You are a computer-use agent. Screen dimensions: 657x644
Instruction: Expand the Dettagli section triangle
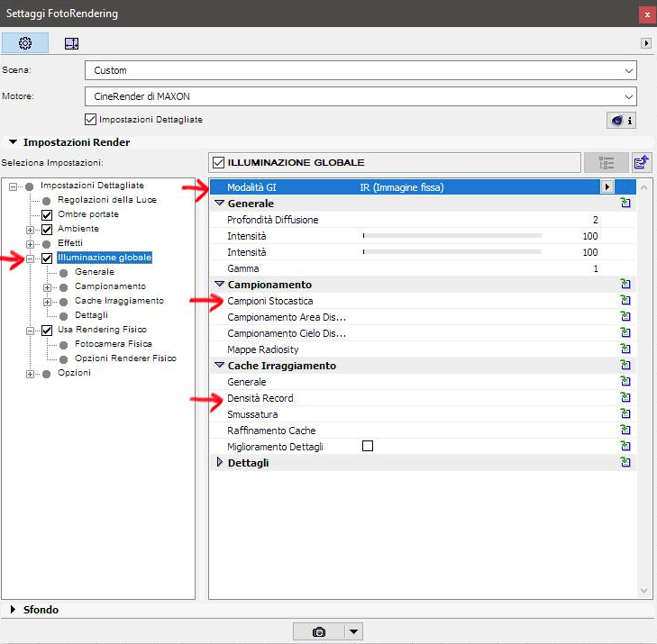[x=219, y=463]
